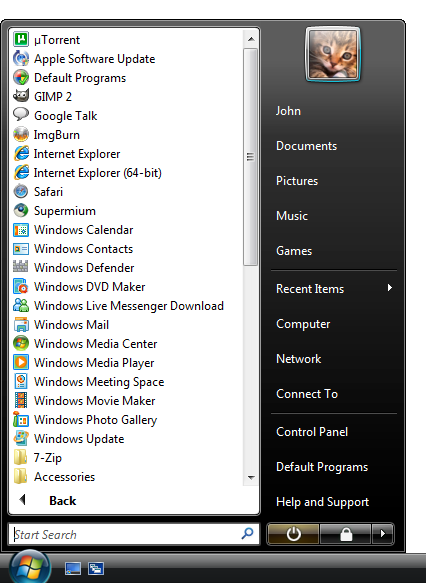
Task: Click Connect To
Action: point(307,394)
